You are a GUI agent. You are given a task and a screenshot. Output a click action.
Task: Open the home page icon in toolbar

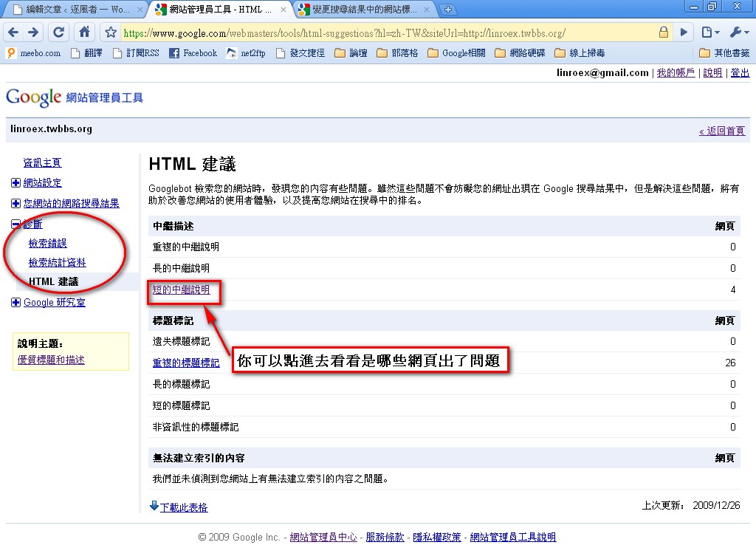pyautogui.click(x=84, y=32)
